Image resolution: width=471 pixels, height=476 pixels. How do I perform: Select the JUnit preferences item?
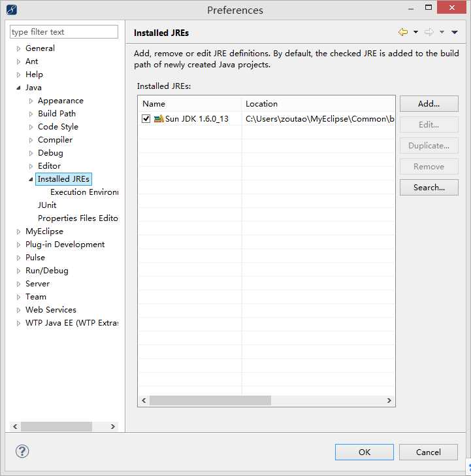(47, 205)
